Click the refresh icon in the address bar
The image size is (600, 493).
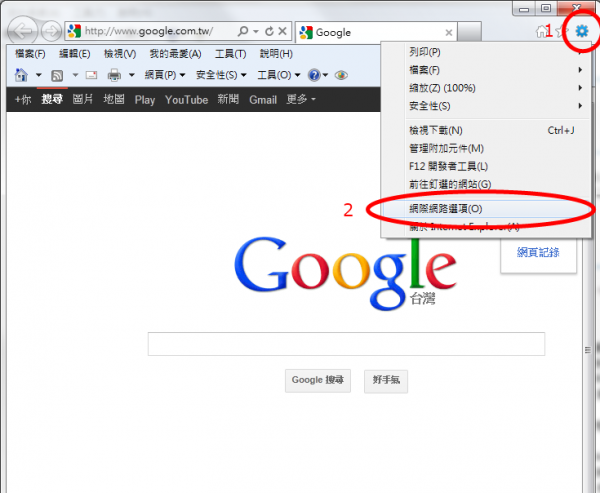[269, 32]
